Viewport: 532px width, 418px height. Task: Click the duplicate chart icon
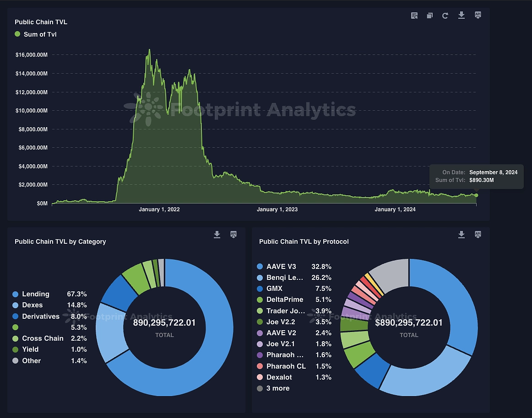tap(429, 16)
